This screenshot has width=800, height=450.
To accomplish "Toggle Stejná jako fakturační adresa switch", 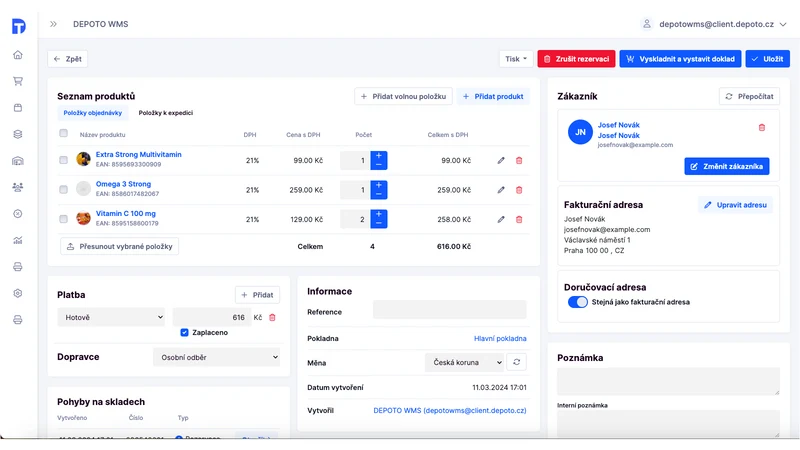I will (578, 302).
